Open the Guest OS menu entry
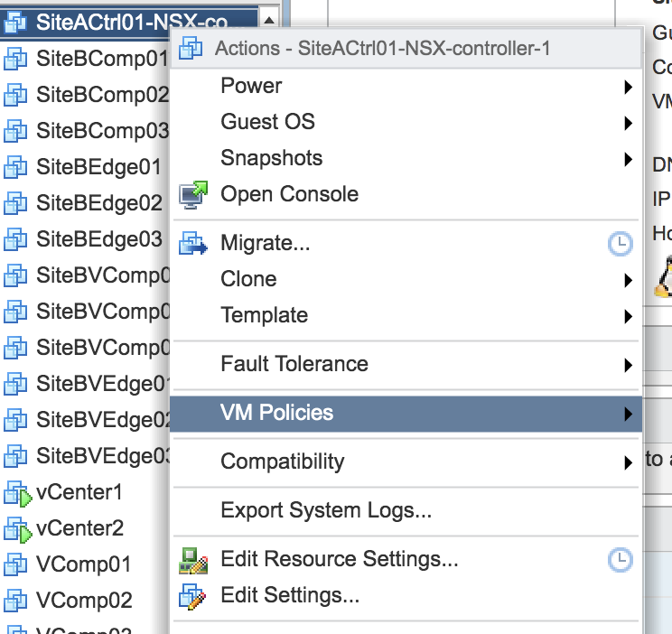 [406, 122]
